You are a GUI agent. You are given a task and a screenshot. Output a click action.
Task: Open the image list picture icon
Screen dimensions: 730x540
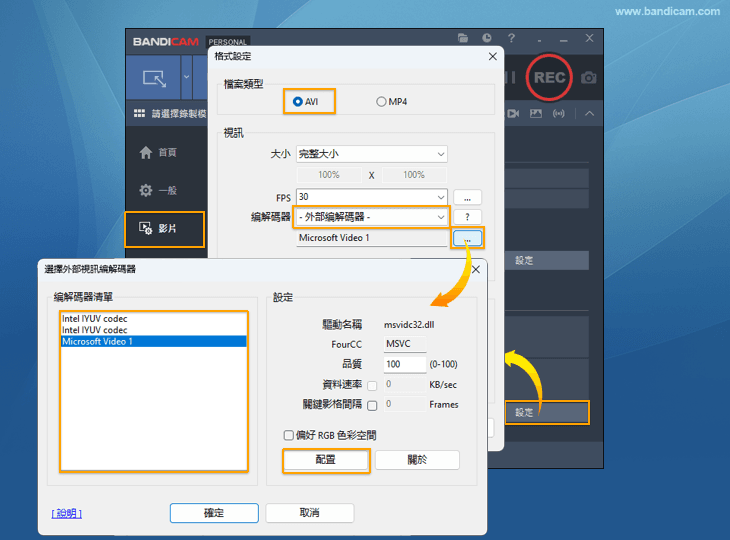click(536, 114)
